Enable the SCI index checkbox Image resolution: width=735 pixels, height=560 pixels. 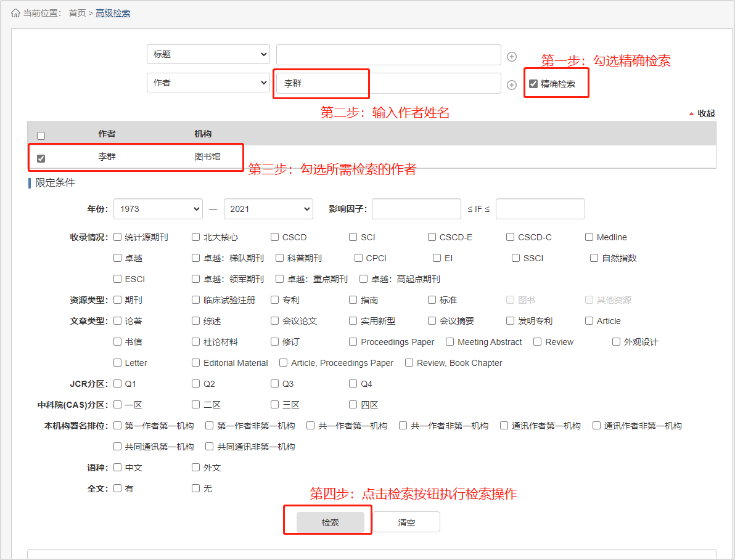tap(353, 237)
